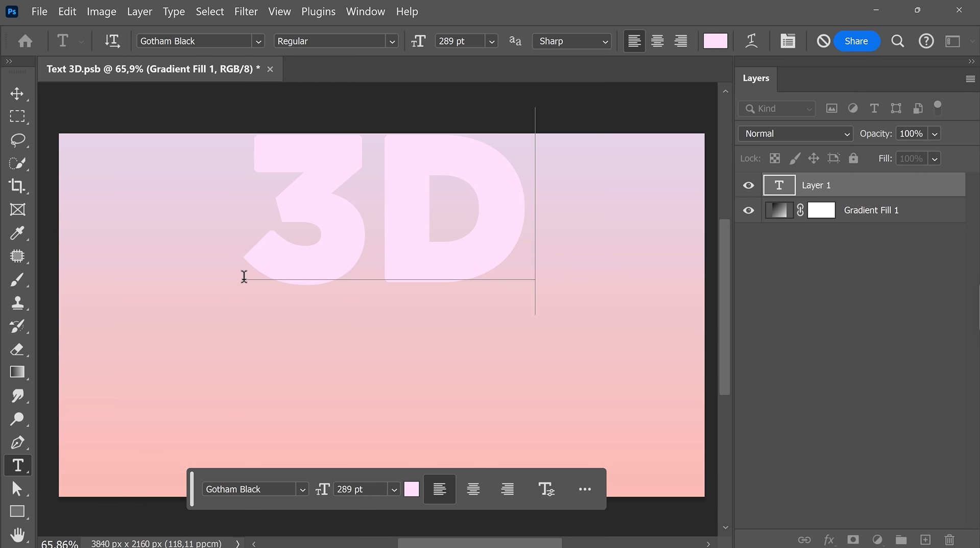Add a layer style with fx icon
This screenshot has height=548, width=980.
[828, 540]
